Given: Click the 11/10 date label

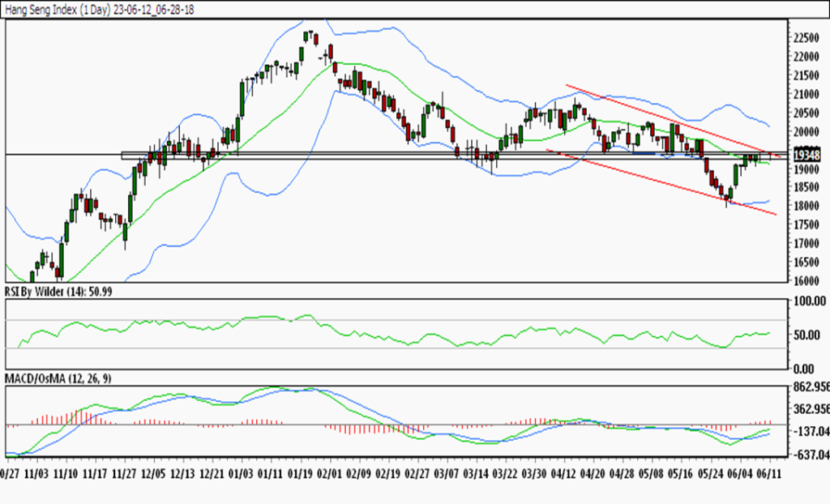Looking at the screenshot, I should coord(66,472).
